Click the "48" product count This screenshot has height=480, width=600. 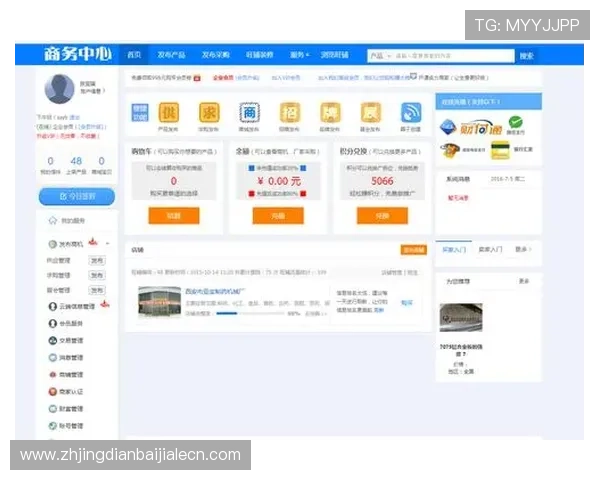[x=76, y=161]
